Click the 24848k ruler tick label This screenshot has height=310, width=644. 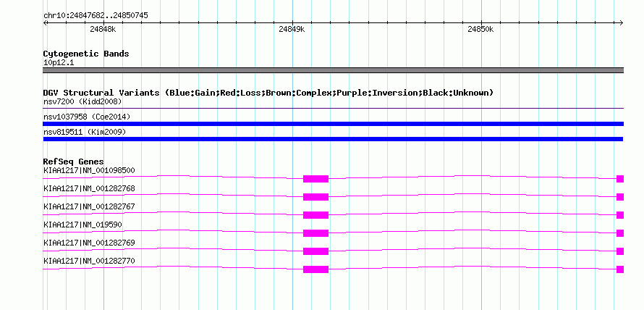[103, 29]
